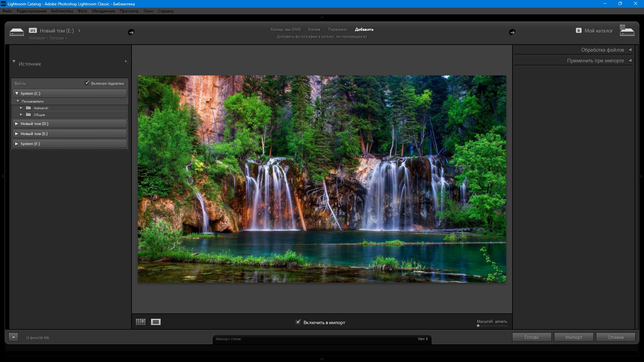Adjust the Масштаб thumbnail slider
This screenshot has width=644, height=362.
click(478, 325)
